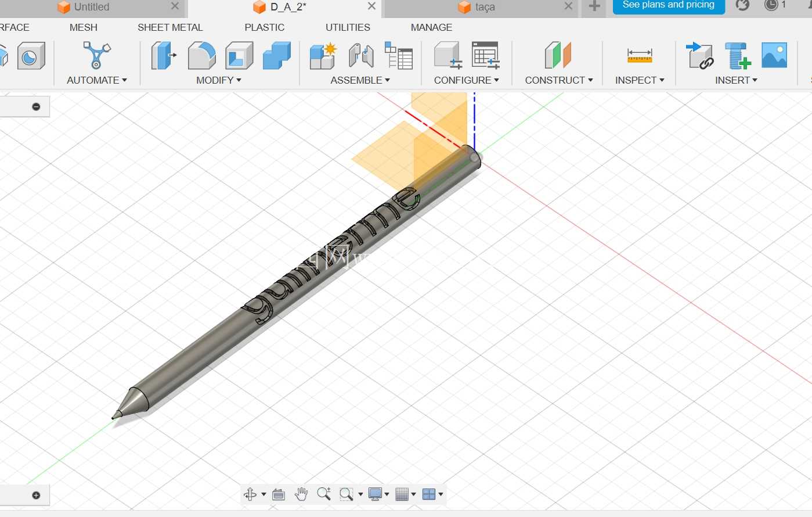Select the Shell tool
This screenshot has width=812, height=517.
point(239,56)
